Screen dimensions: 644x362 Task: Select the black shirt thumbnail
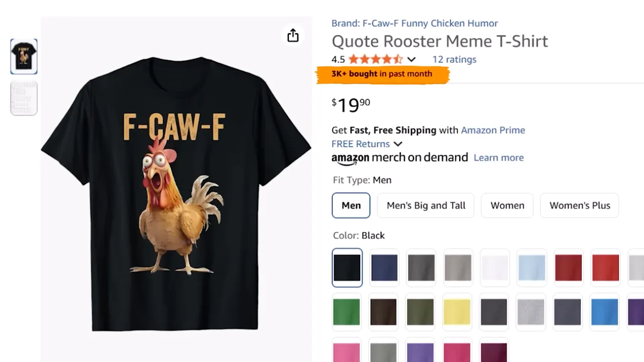pos(24,56)
